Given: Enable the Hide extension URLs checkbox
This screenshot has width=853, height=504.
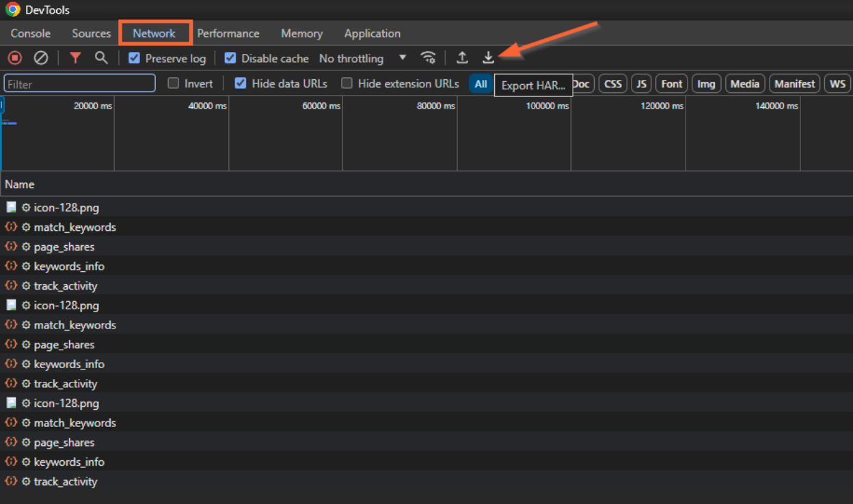Looking at the screenshot, I should 347,83.
